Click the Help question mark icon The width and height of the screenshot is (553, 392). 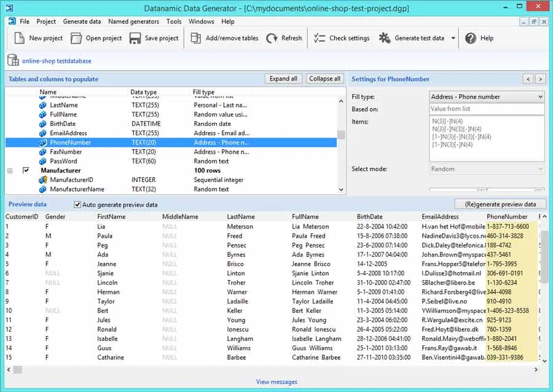[471, 38]
